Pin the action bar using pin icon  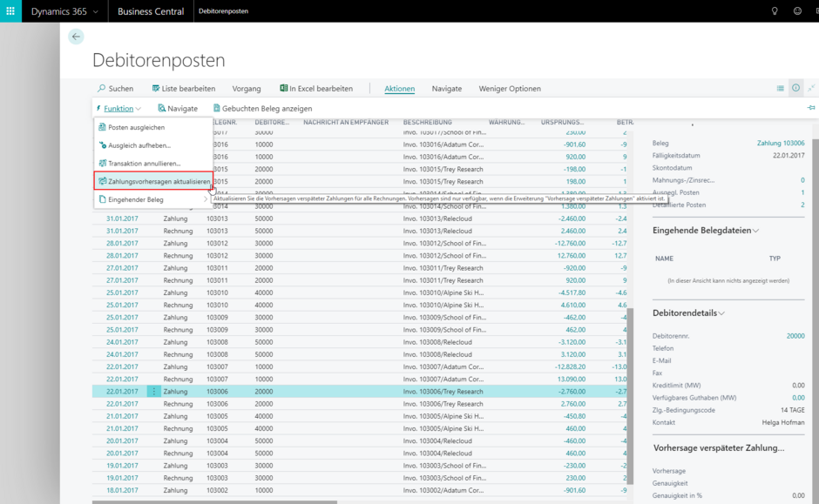[x=810, y=107]
